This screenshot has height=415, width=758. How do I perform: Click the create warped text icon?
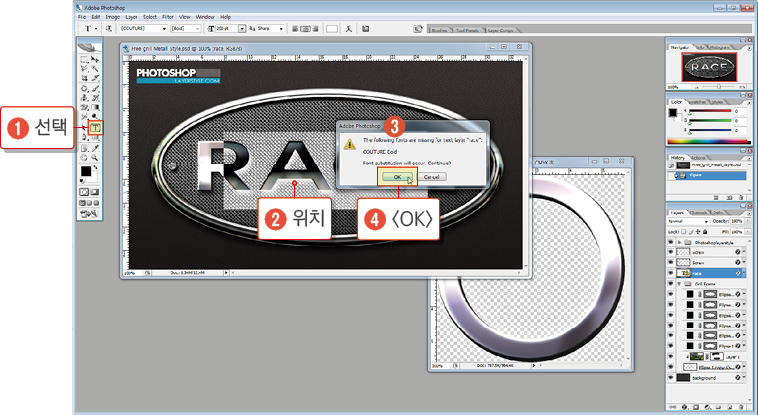point(349,29)
